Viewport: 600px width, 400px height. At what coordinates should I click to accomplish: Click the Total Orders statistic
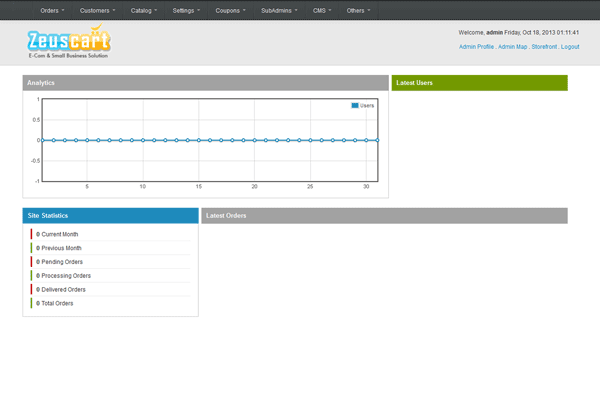(x=57, y=303)
